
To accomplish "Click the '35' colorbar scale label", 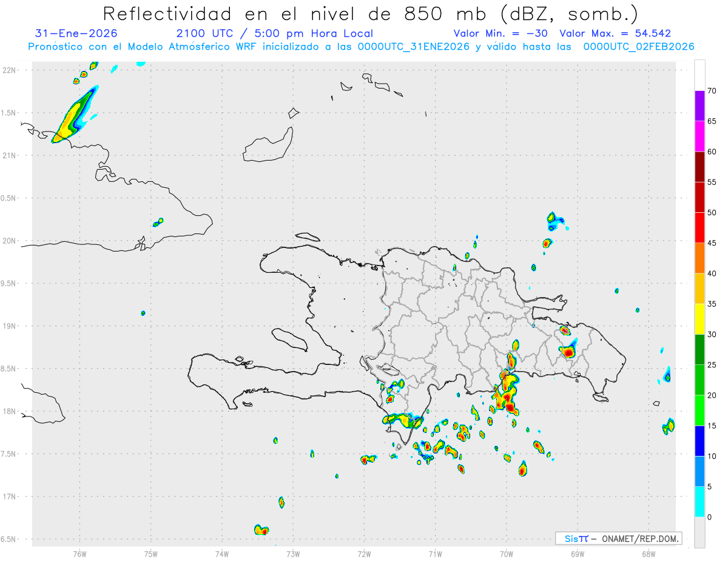I will pyautogui.click(x=712, y=304).
